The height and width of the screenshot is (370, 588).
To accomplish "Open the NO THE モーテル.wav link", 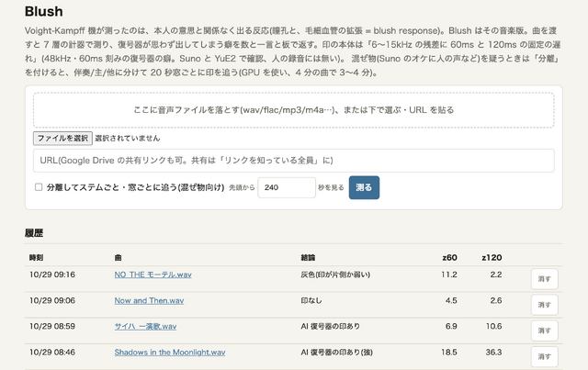I will (x=153, y=275).
